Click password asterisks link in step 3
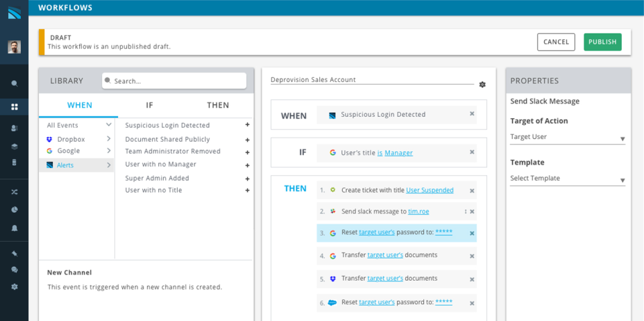 click(443, 232)
